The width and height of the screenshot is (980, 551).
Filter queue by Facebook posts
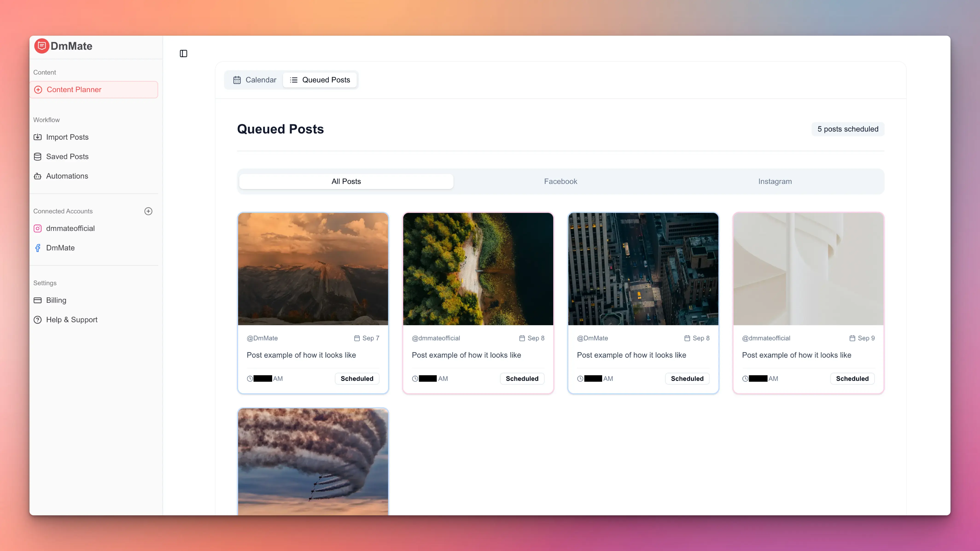click(x=560, y=181)
